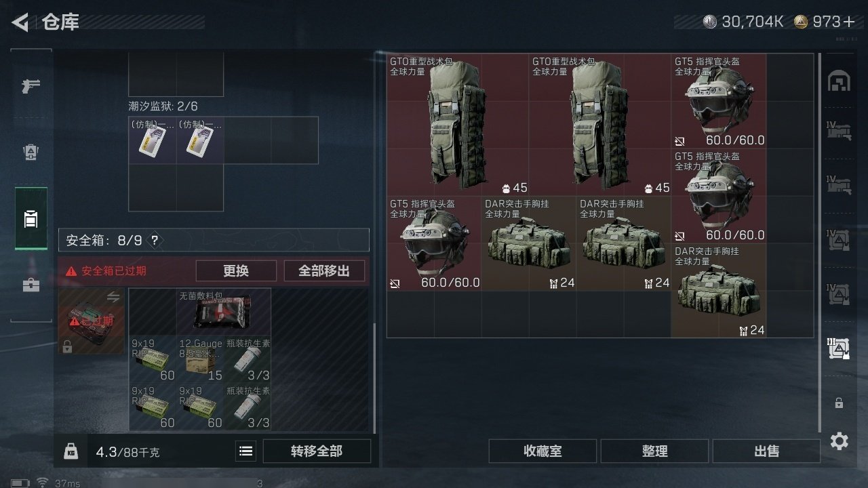
Task: Click the helmet filter icon on right sidebar
Action: point(839,81)
